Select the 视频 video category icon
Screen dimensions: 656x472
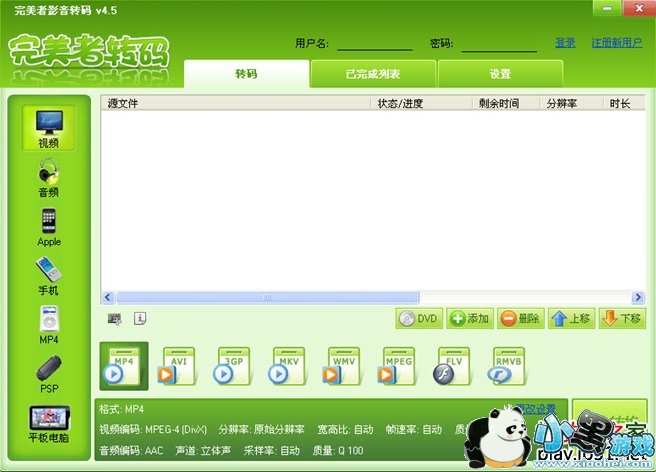[49, 128]
